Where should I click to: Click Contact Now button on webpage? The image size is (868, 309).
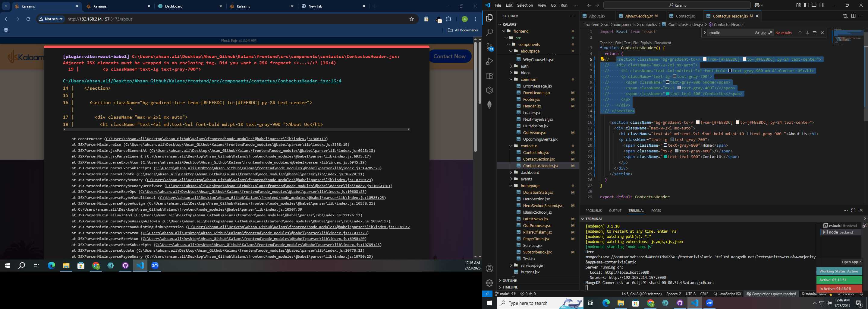(x=450, y=56)
